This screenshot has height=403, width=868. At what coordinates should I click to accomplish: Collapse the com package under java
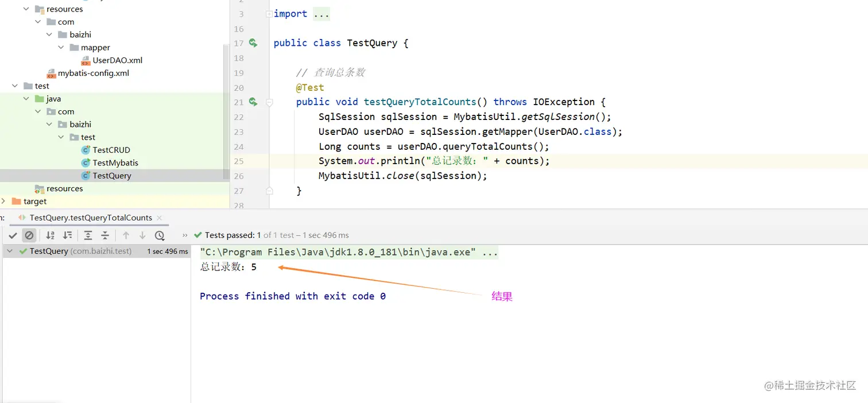click(38, 111)
